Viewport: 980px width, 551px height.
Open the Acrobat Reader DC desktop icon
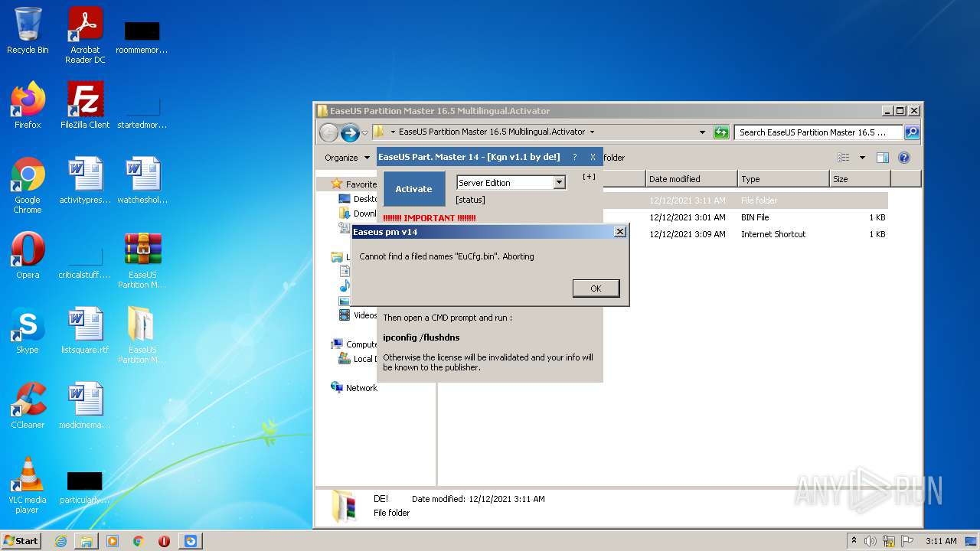tap(85, 34)
